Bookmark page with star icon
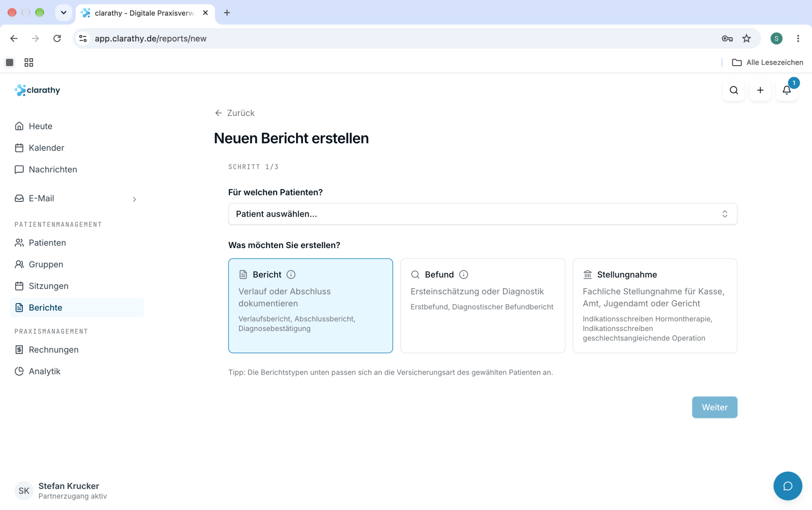812x510 pixels. click(x=746, y=39)
